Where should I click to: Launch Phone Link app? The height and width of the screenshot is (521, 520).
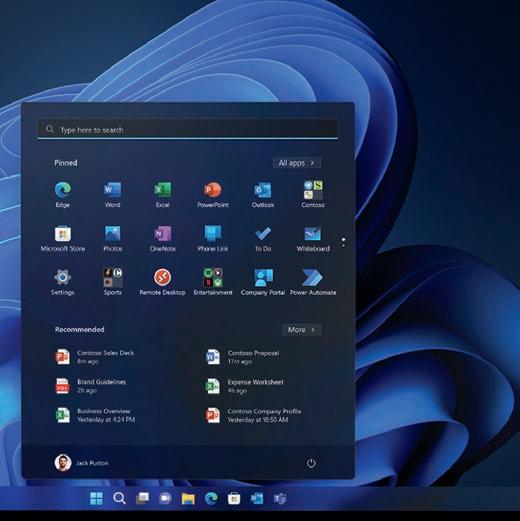(x=213, y=239)
